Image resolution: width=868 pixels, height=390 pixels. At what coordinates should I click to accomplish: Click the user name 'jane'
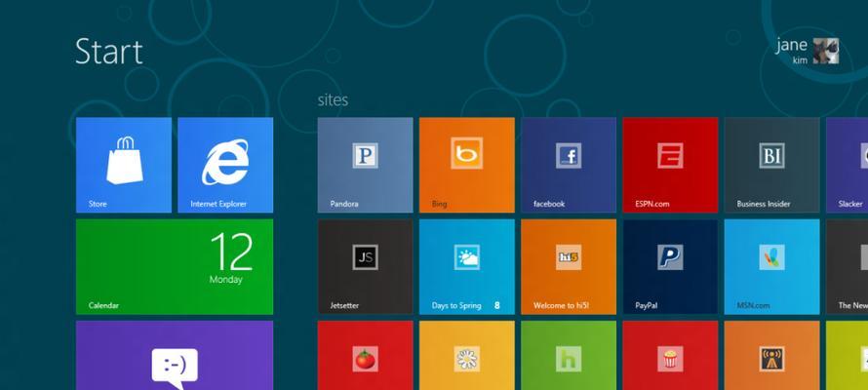click(x=791, y=45)
